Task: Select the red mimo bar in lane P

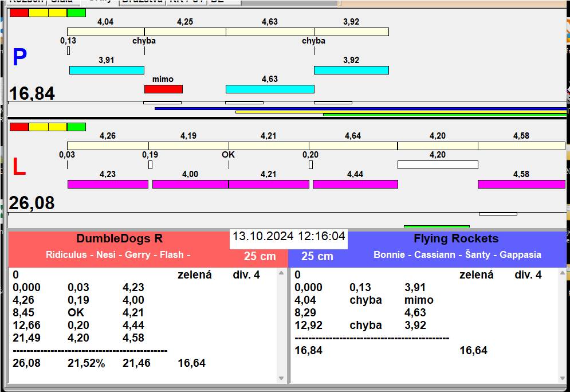Action: (x=163, y=89)
